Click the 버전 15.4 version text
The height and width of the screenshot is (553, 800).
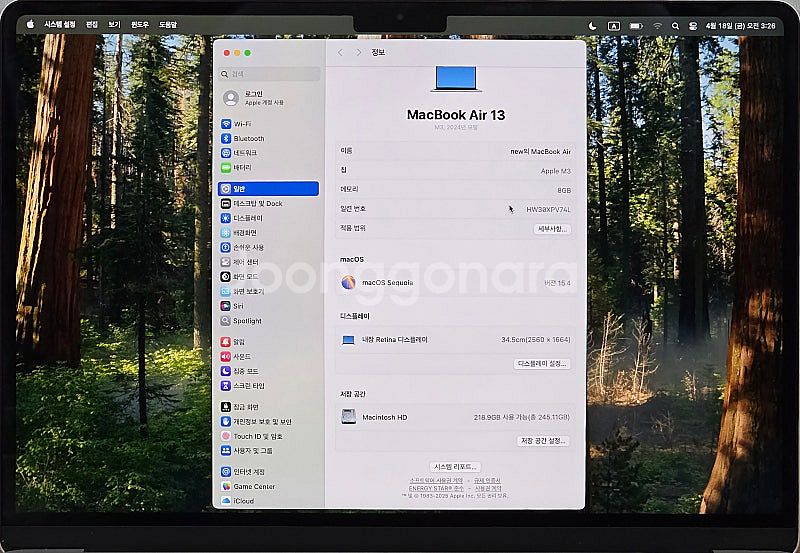557,283
